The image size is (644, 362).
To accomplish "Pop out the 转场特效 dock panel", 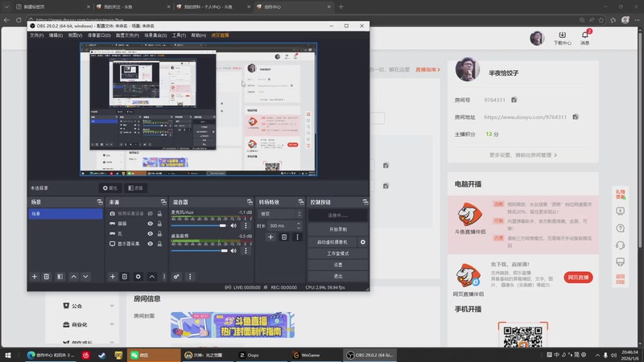I will [x=300, y=202].
